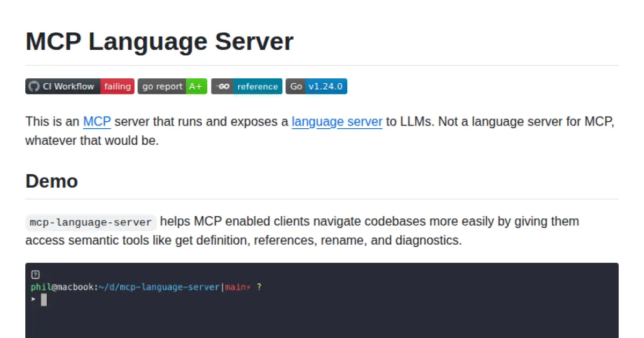Click the Demo section heading
644x338 pixels.
52,181
